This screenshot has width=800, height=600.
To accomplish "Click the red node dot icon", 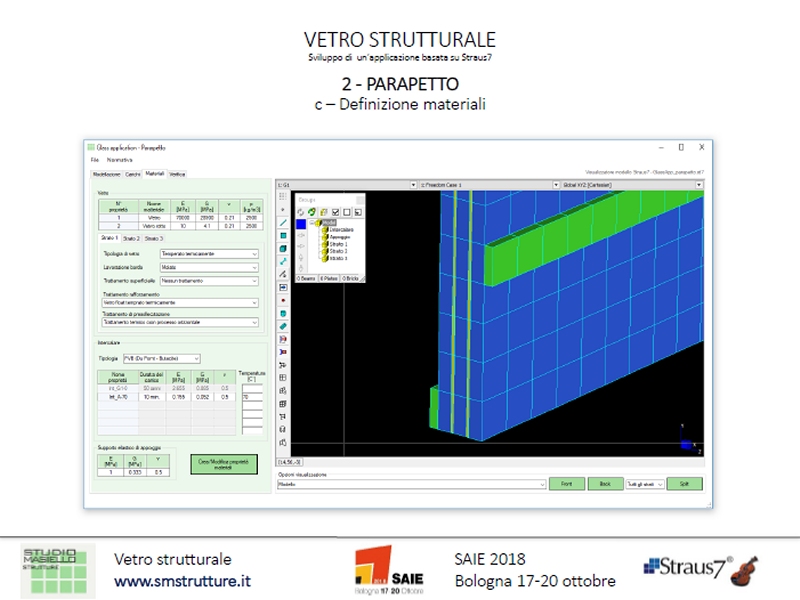I will tap(284, 300).
